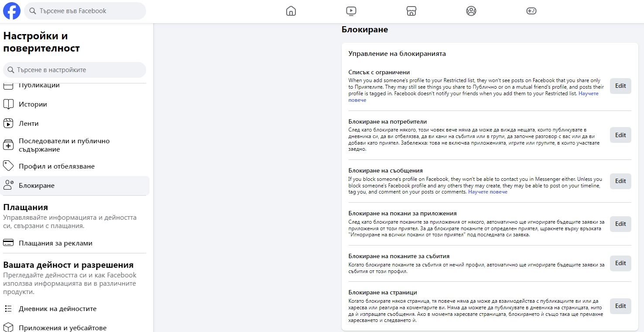Click the Истории book icon
This screenshot has height=332, width=644.
(8, 104)
